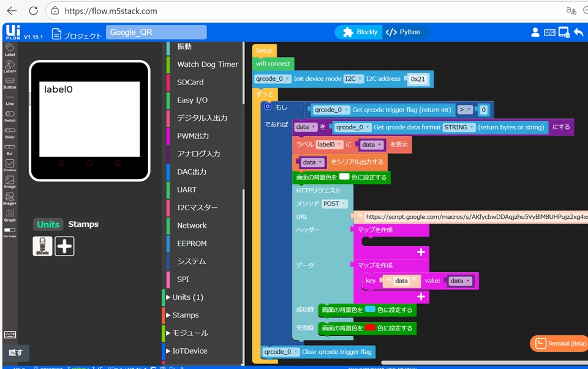
Task: Open the I2C device mode dropdown
Action: tap(352, 79)
